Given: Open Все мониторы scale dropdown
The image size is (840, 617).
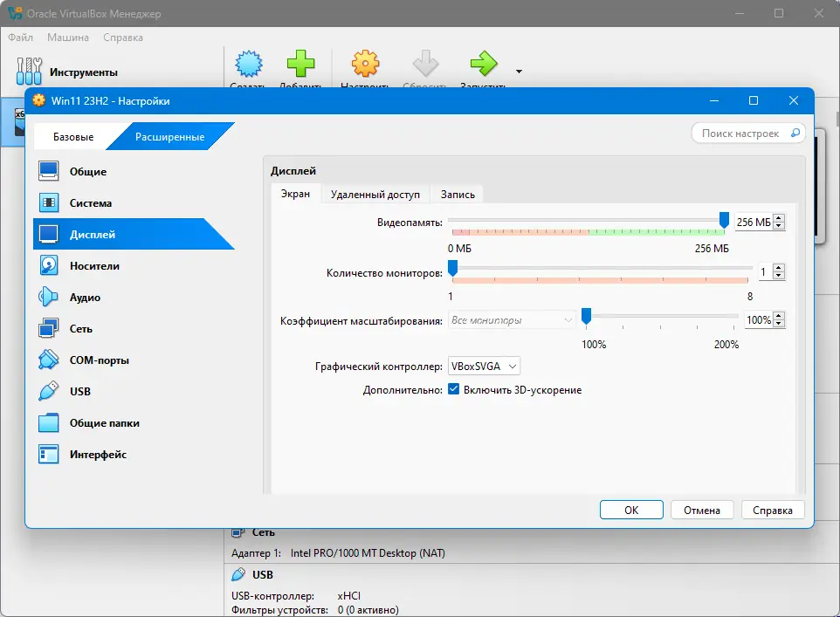Looking at the screenshot, I should tap(512, 320).
